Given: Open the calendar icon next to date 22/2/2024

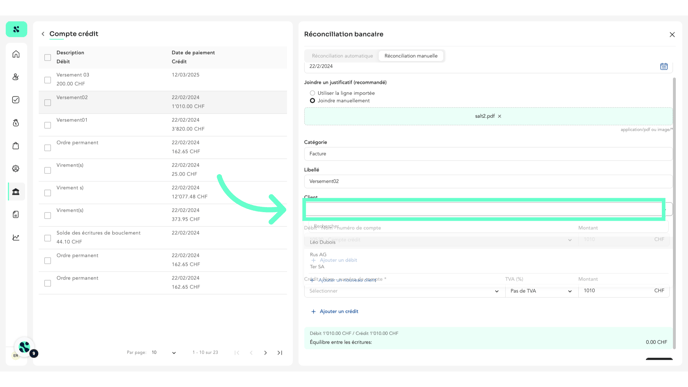Looking at the screenshot, I should coord(663,66).
